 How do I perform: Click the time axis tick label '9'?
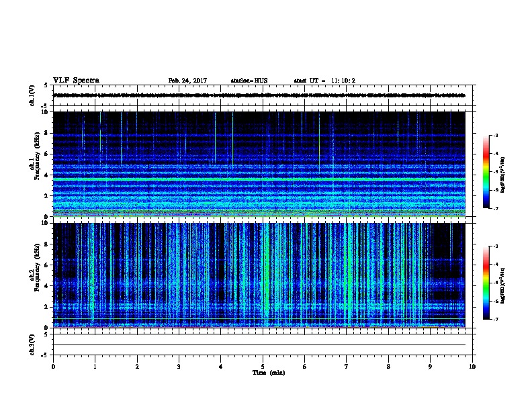click(x=430, y=367)
